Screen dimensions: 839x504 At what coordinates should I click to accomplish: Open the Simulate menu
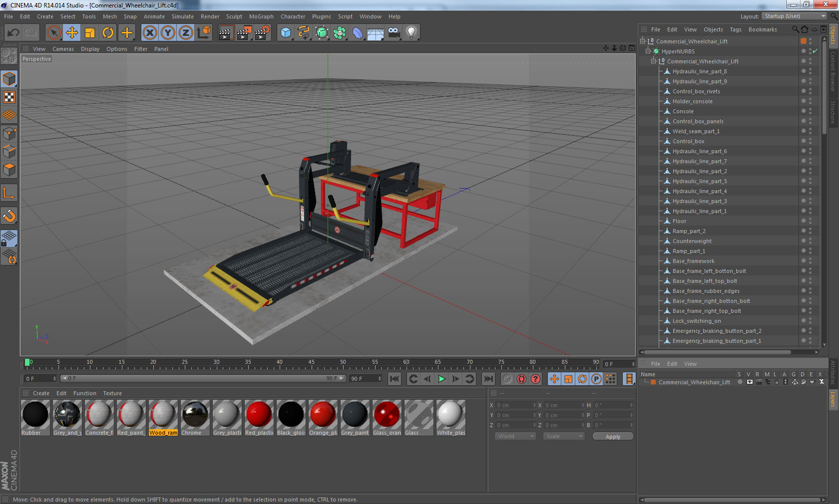(183, 16)
